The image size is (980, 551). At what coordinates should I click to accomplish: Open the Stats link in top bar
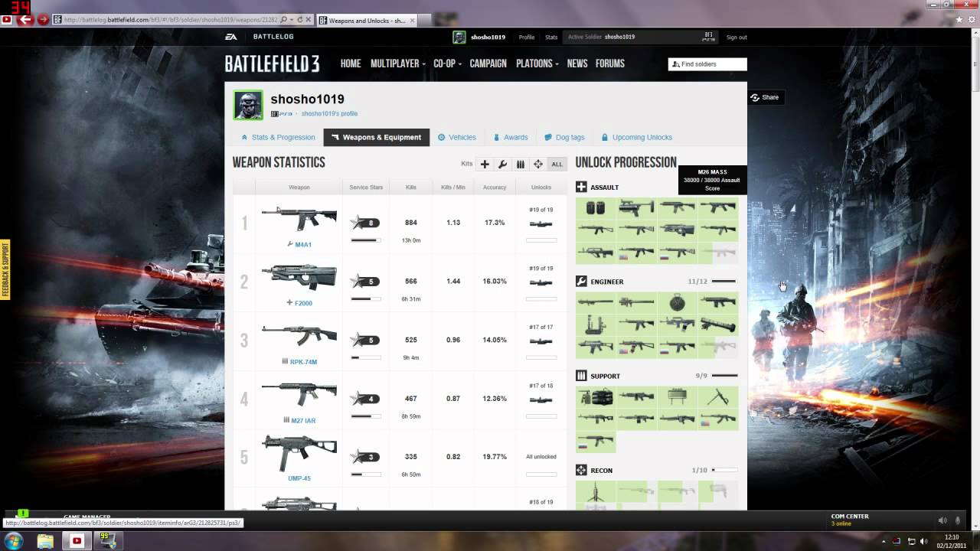tap(551, 37)
